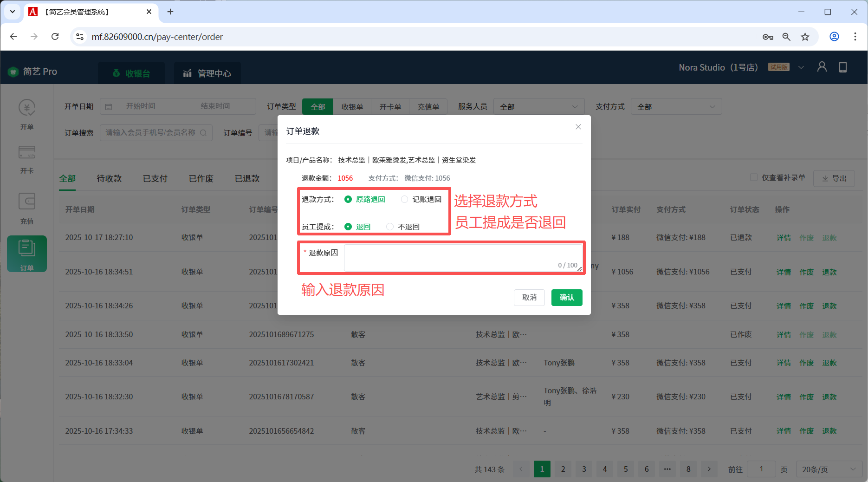Switch to the 管理中心 tab
The height and width of the screenshot is (482, 868).
[207, 73]
